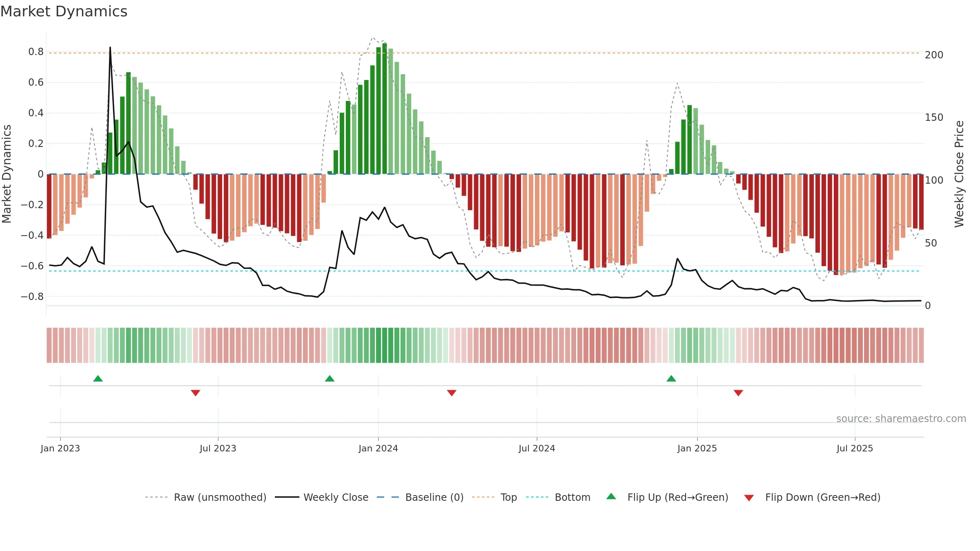980x551 pixels.
Task: Toggle the Bottom legend entry
Action: [x=558, y=497]
